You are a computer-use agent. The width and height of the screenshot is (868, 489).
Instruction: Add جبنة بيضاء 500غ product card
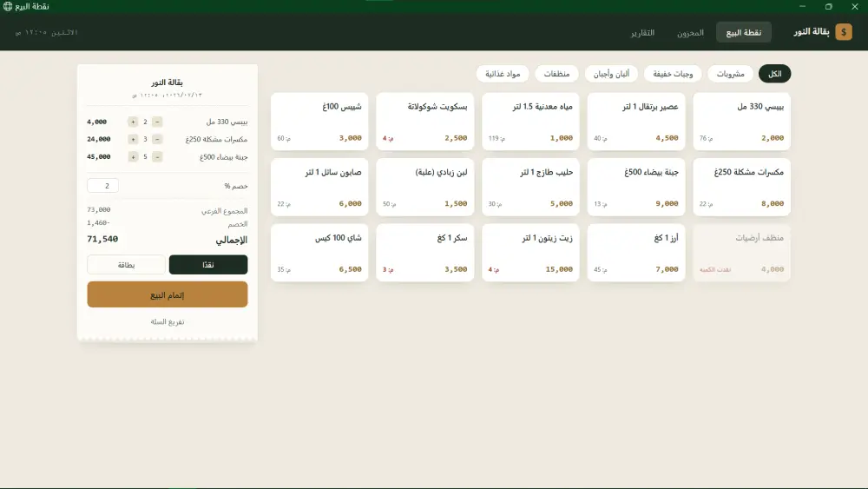click(x=636, y=188)
